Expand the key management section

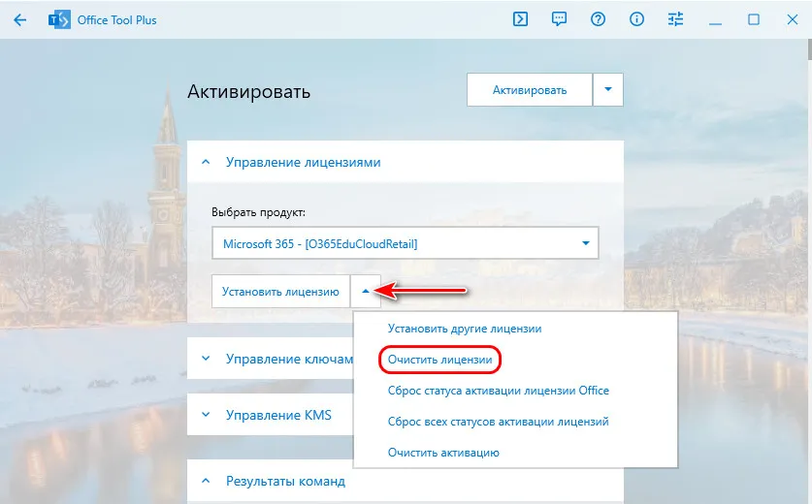(206, 359)
